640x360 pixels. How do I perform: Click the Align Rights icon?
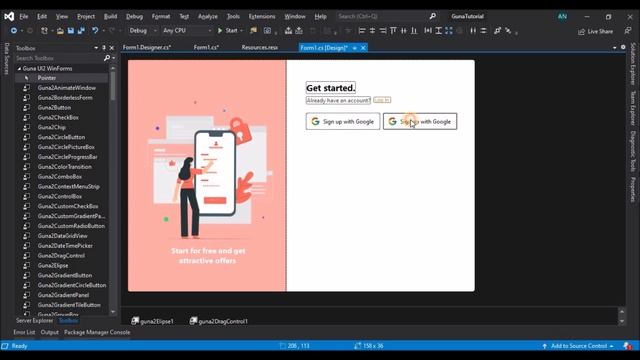383,31
